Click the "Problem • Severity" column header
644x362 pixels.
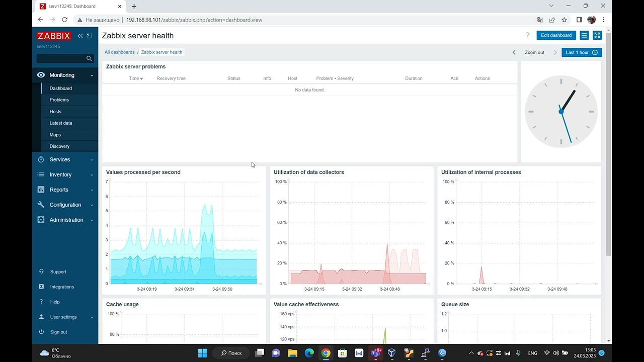(x=335, y=78)
